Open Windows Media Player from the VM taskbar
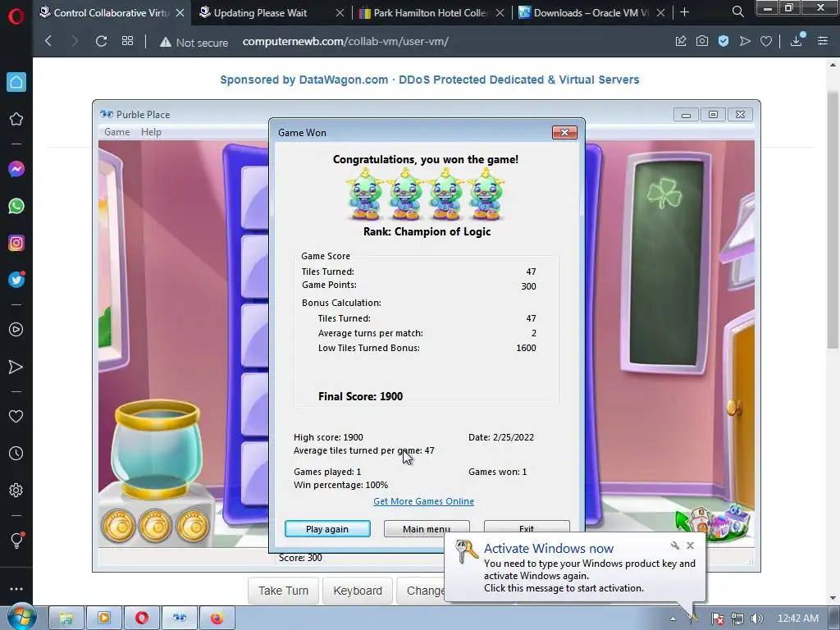840x630 pixels. [104, 619]
